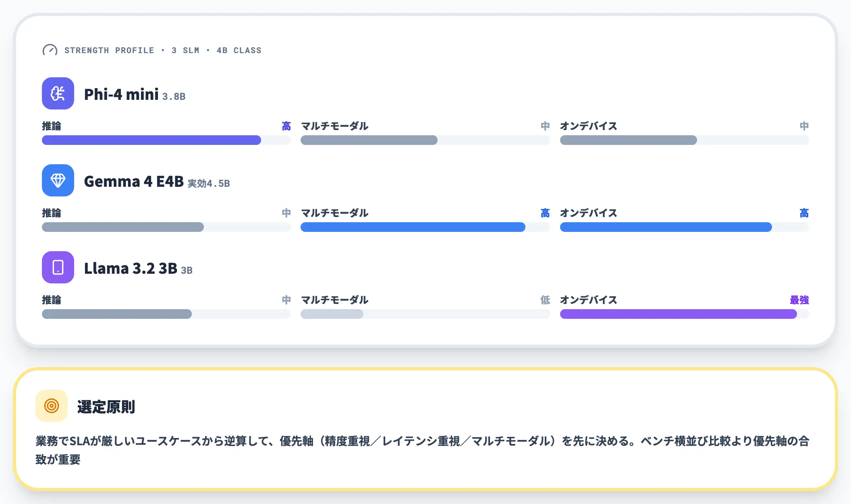Image resolution: width=851 pixels, height=504 pixels.
Task: Click the small 3B size label after Llama 3.2 3B
Action: pos(187,270)
